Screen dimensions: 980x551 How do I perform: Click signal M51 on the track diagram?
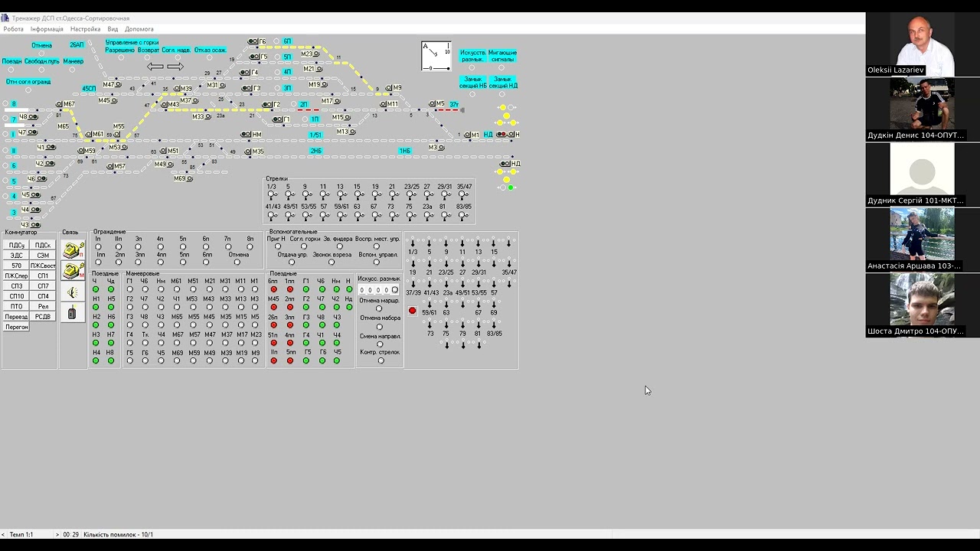click(x=170, y=152)
